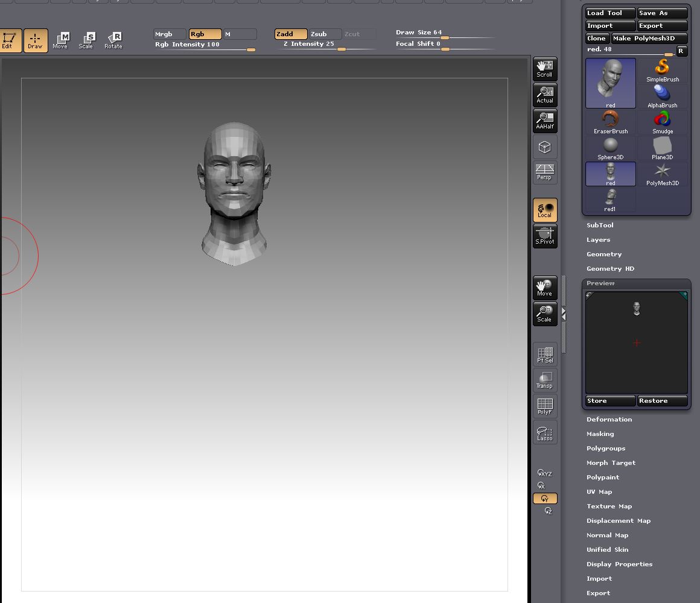The height and width of the screenshot is (603, 700).
Task: Toggle Zsub sculpting mode
Action: pos(324,34)
